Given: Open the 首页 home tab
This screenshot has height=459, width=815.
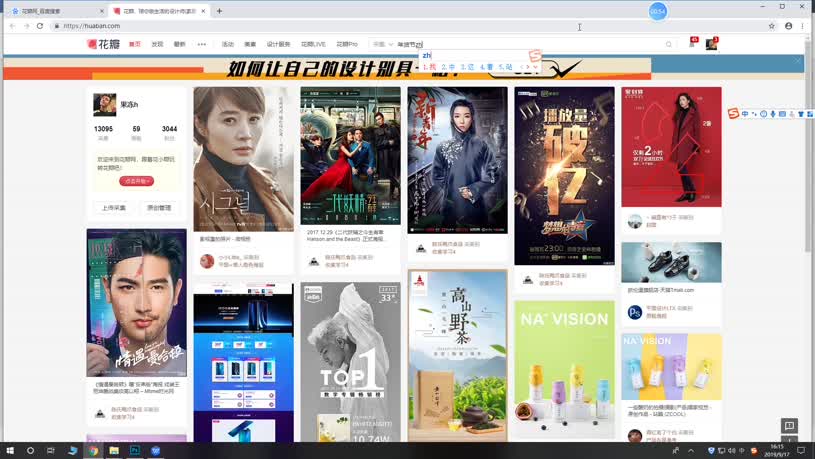Looking at the screenshot, I should (135, 44).
